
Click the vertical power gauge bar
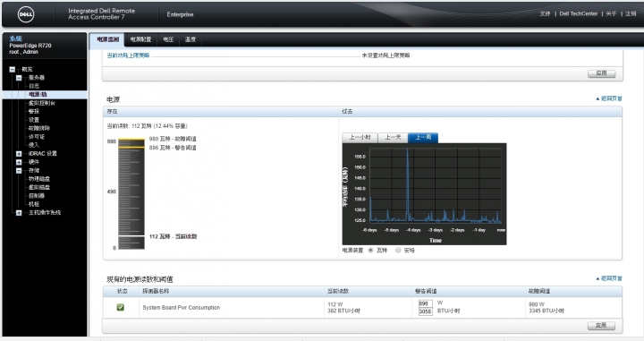[131, 194]
